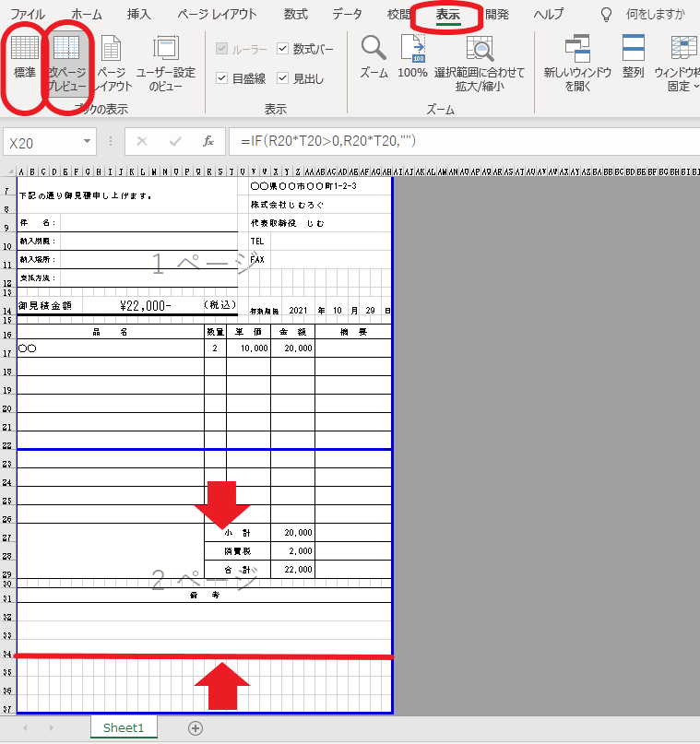The height and width of the screenshot is (744, 700).
Task: Set zoom to 100% icon
Action: pyautogui.click(x=412, y=48)
